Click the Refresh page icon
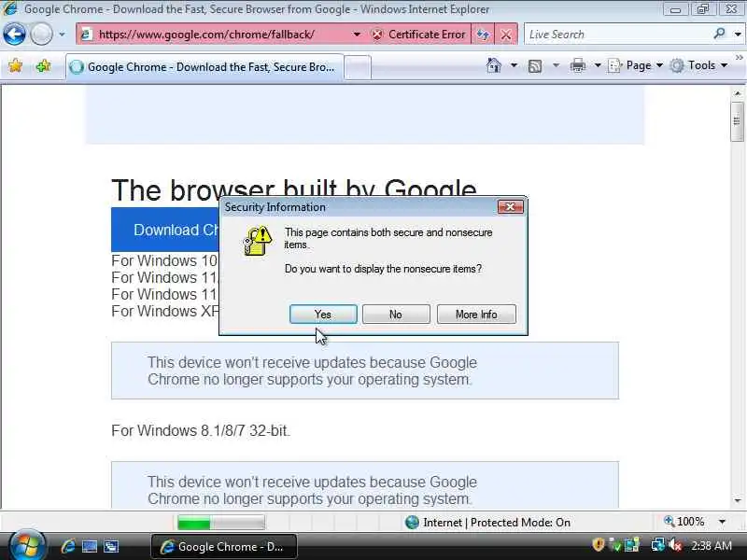The height and width of the screenshot is (560, 747). 483,35
